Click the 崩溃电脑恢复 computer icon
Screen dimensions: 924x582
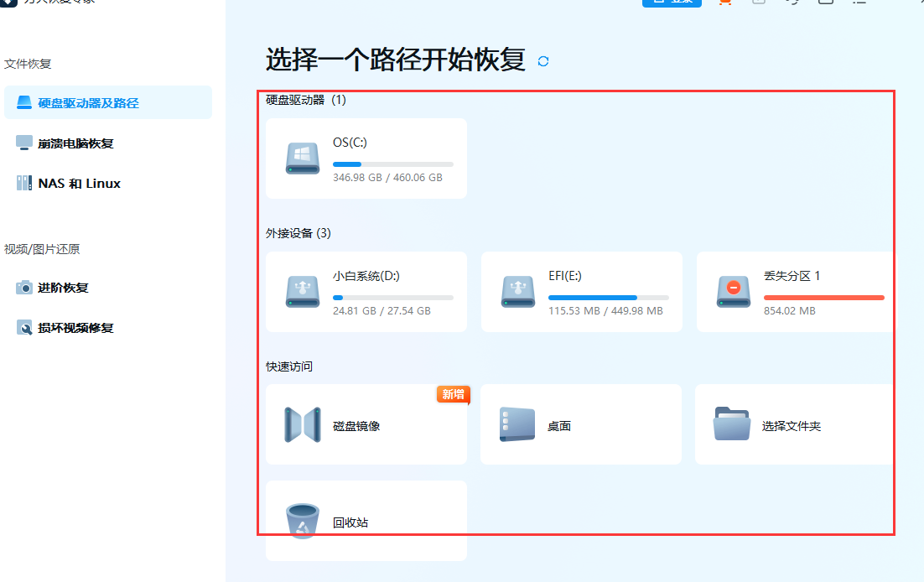coord(23,143)
